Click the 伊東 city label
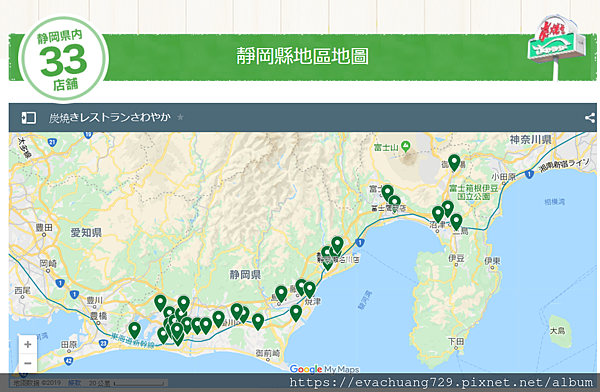This screenshot has height=392, width=600. coord(492,261)
